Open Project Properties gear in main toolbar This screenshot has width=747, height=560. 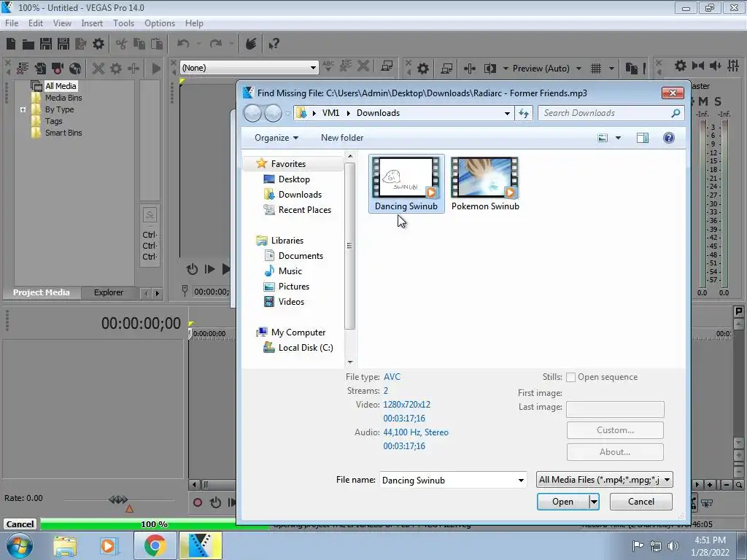pos(98,44)
